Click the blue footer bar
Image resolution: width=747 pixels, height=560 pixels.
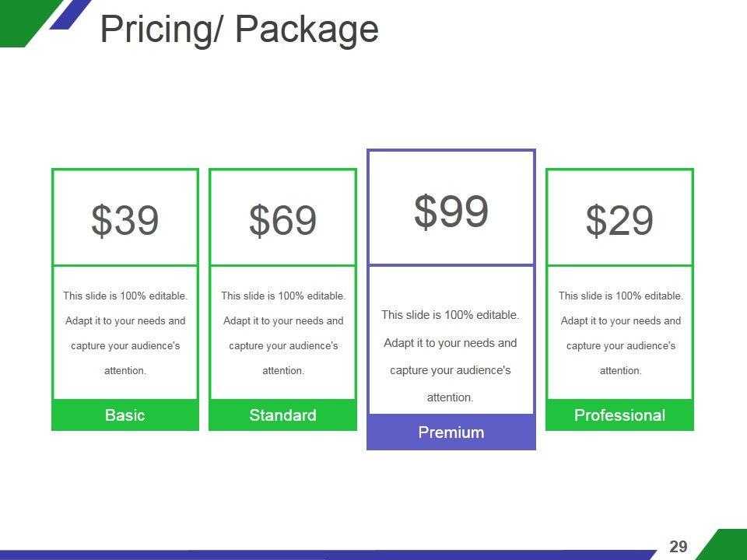coord(311,555)
